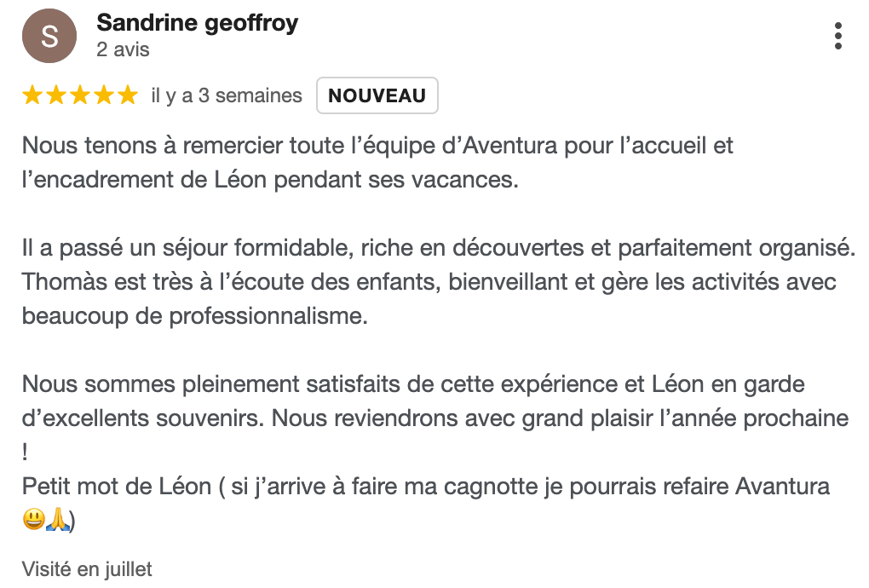869x588 pixels.
Task: Click the first gold star in the rating
Action: [x=32, y=95]
